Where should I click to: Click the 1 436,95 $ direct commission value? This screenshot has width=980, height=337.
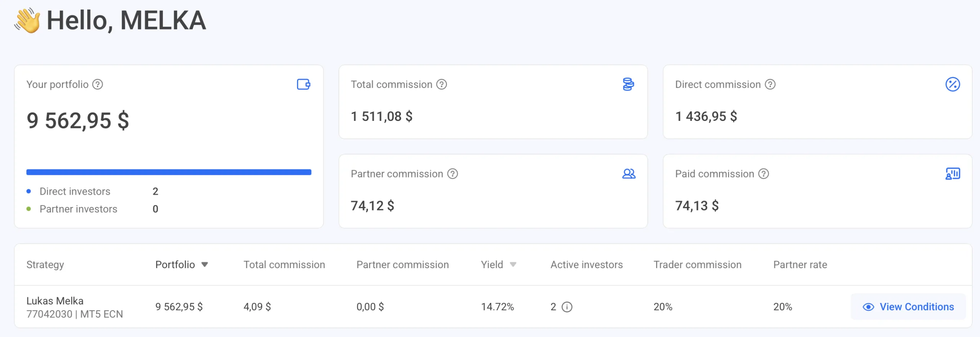tap(706, 116)
